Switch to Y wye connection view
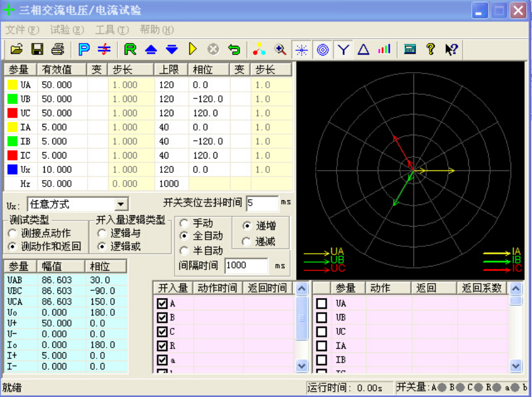This screenshot has width=532, height=397. [x=343, y=50]
